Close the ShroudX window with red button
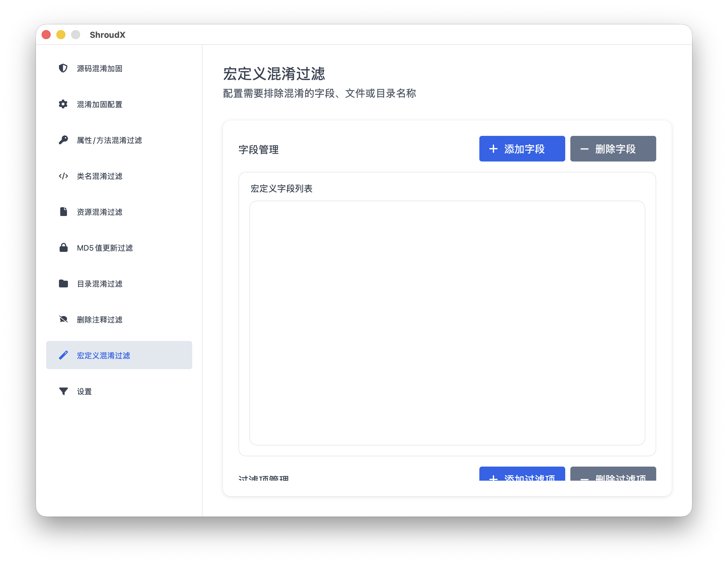Image resolution: width=728 pixels, height=564 pixels. pos(46,35)
